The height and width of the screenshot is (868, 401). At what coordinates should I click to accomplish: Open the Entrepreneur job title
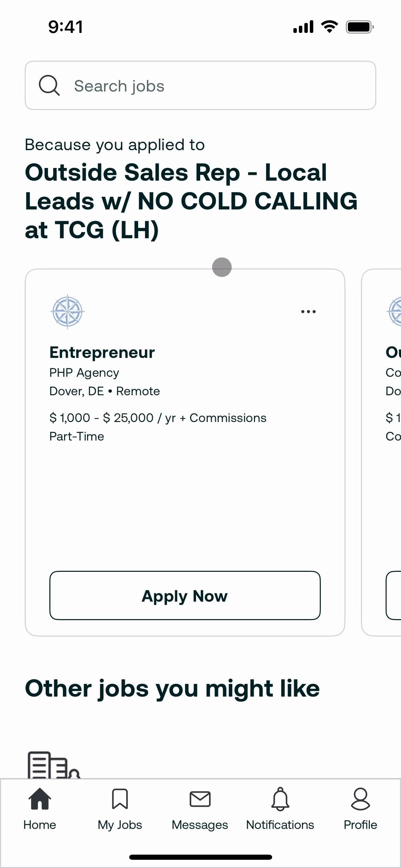(102, 352)
